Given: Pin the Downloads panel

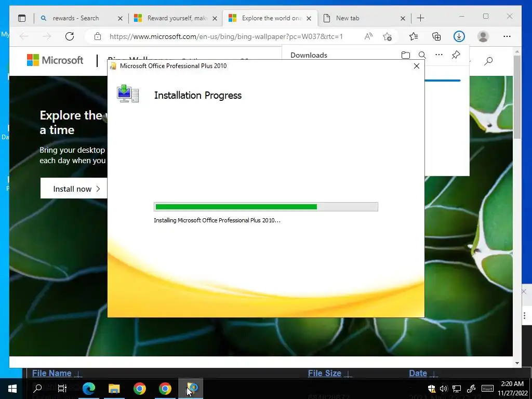Looking at the screenshot, I should pos(456,55).
